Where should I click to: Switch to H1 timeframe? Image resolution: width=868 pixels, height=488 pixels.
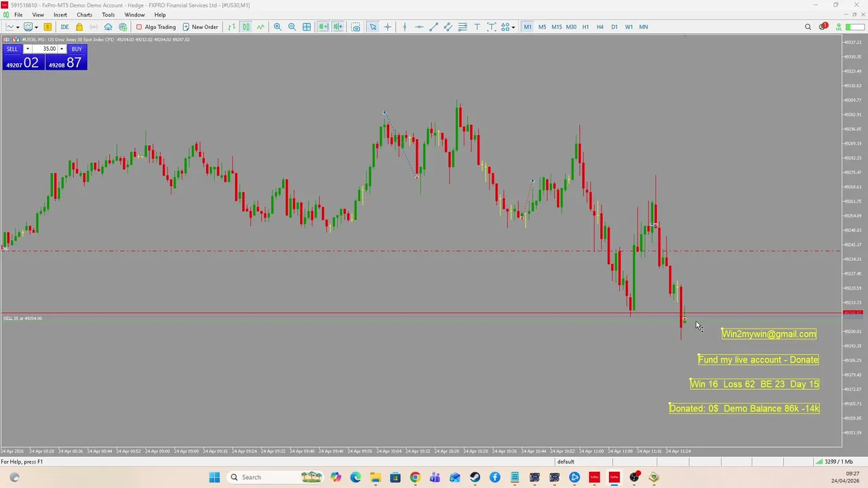(x=585, y=27)
